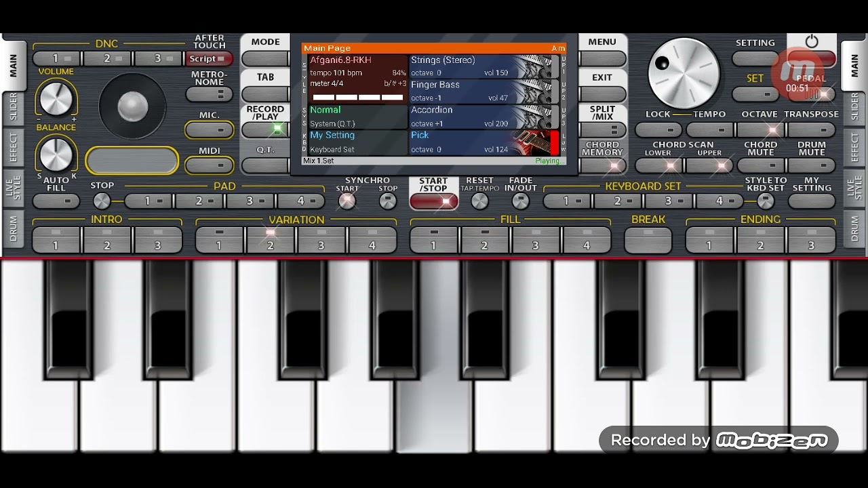Image resolution: width=868 pixels, height=488 pixels.
Task: Toggle the LOCK button
Action: [658, 129]
